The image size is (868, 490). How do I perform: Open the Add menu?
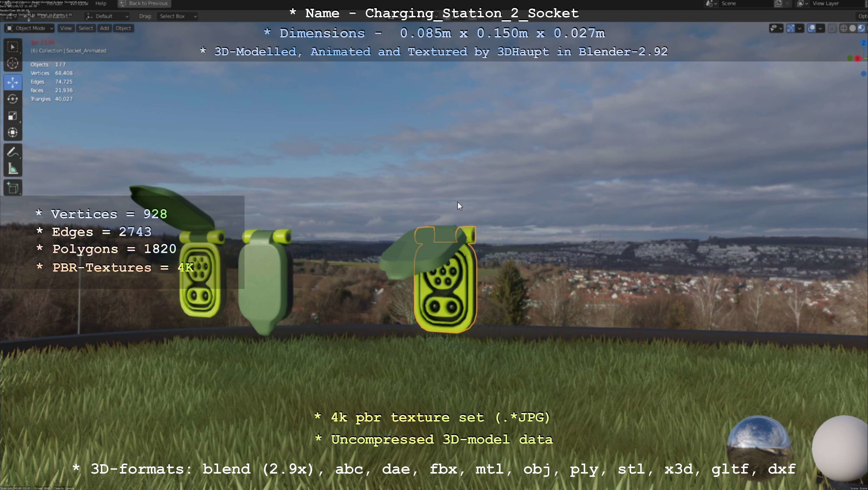tap(104, 28)
